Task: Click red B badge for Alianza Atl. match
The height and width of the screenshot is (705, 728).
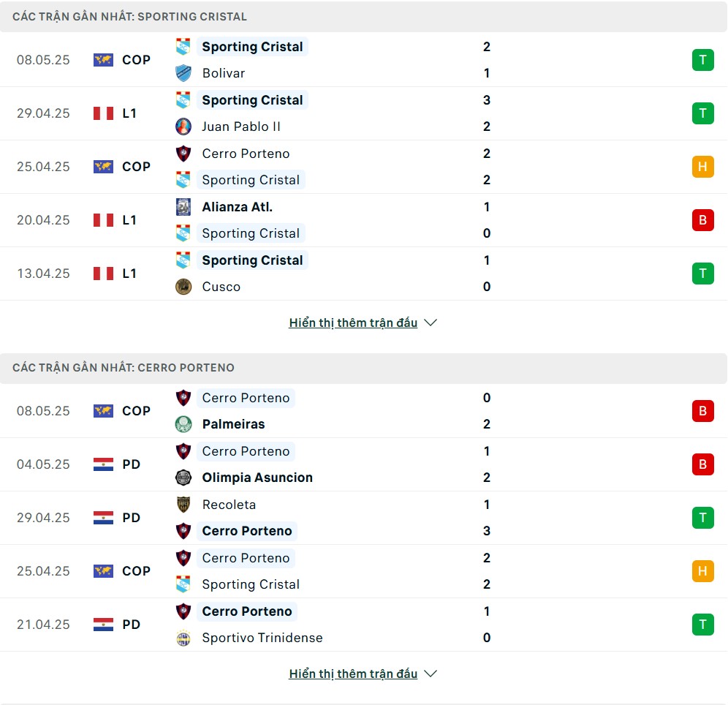Action: [703, 220]
